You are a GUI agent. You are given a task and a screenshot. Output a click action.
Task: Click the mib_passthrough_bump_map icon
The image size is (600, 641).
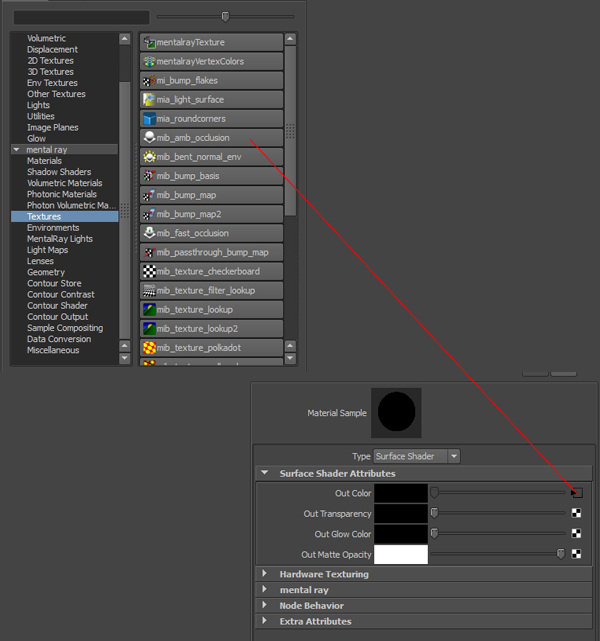point(149,252)
